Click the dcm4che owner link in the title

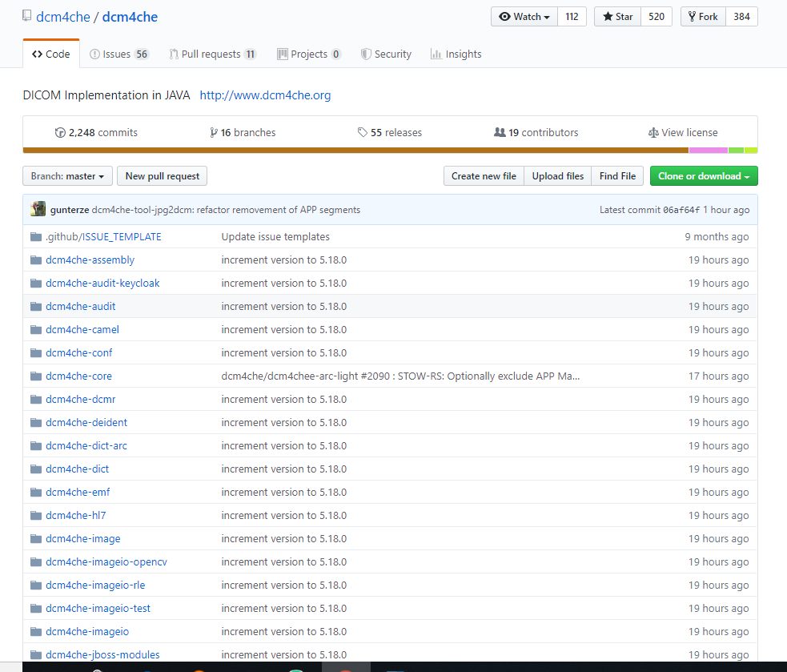pyautogui.click(x=63, y=17)
